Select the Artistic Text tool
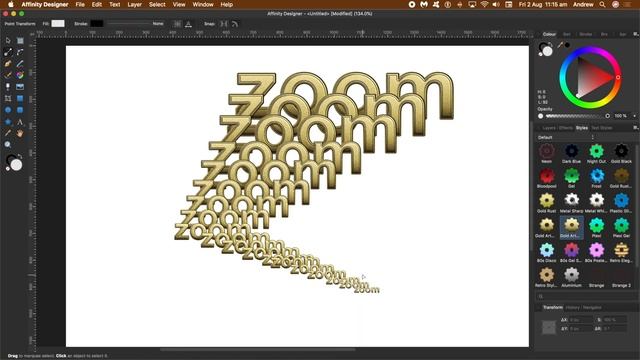The image size is (640, 360). (x=20, y=122)
